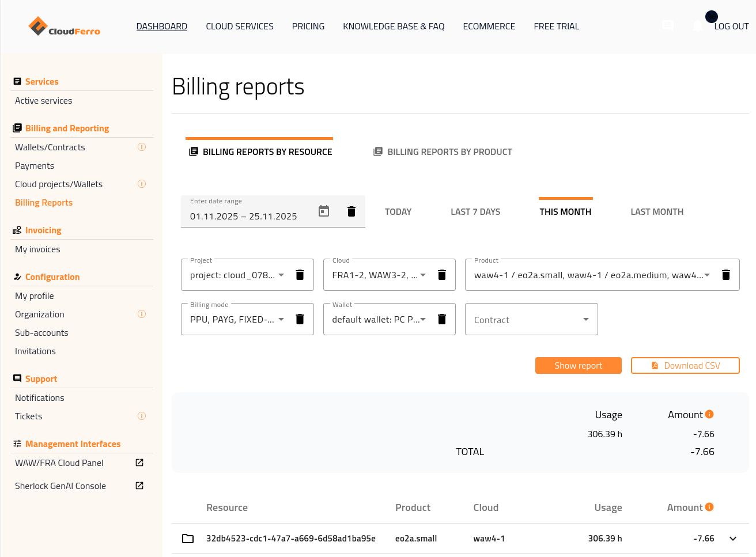This screenshot has width=756, height=557.
Task: Click the CloudFerro logo
Action: [x=65, y=26]
